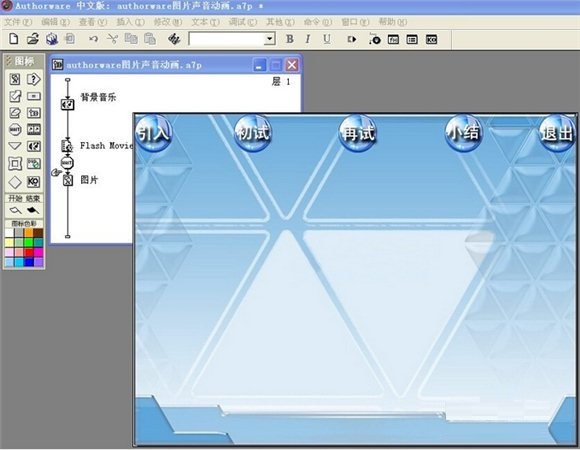Choose the Digital Movie icon in the palette
Screen dimensions: 580x450
tap(34, 129)
